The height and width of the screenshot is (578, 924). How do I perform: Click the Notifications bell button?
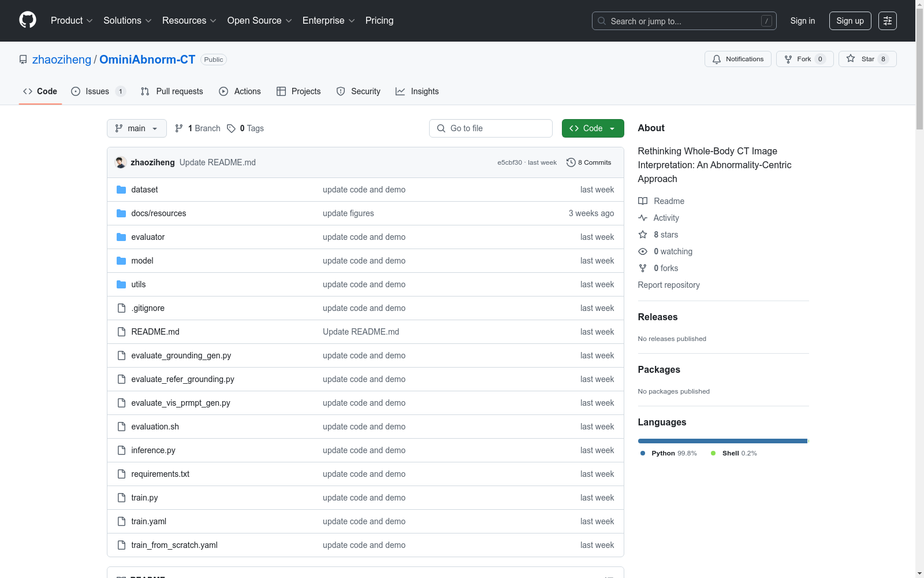(737, 59)
